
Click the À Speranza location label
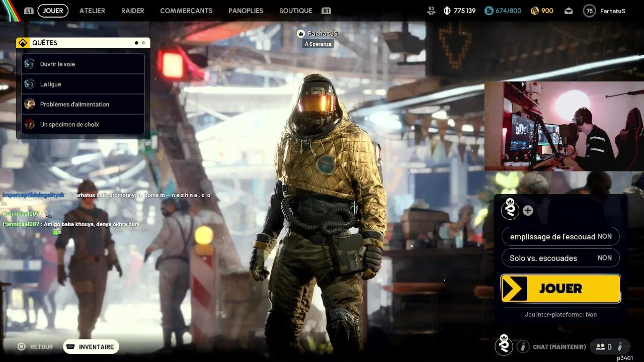(x=318, y=44)
